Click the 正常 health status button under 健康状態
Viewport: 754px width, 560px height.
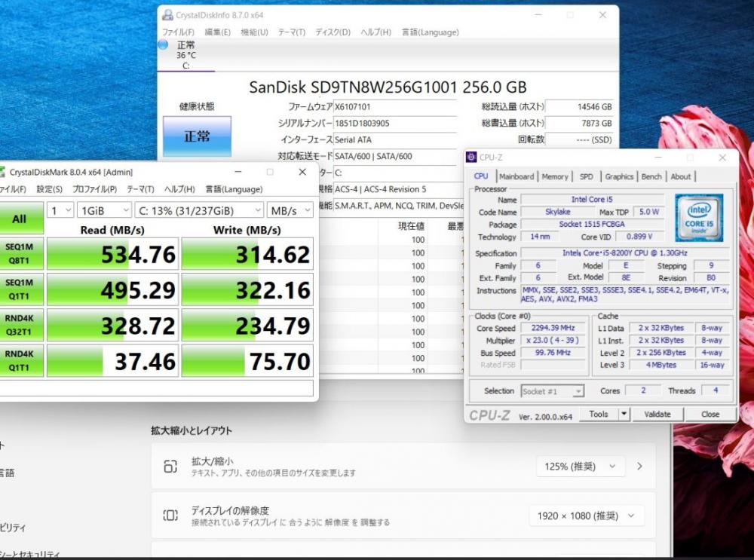[x=197, y=136]
